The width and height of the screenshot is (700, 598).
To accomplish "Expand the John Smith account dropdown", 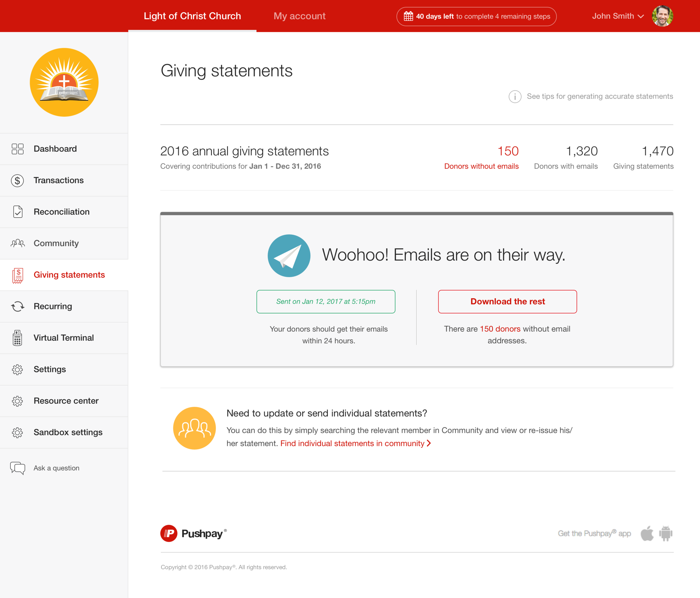I will click(618, 16).
